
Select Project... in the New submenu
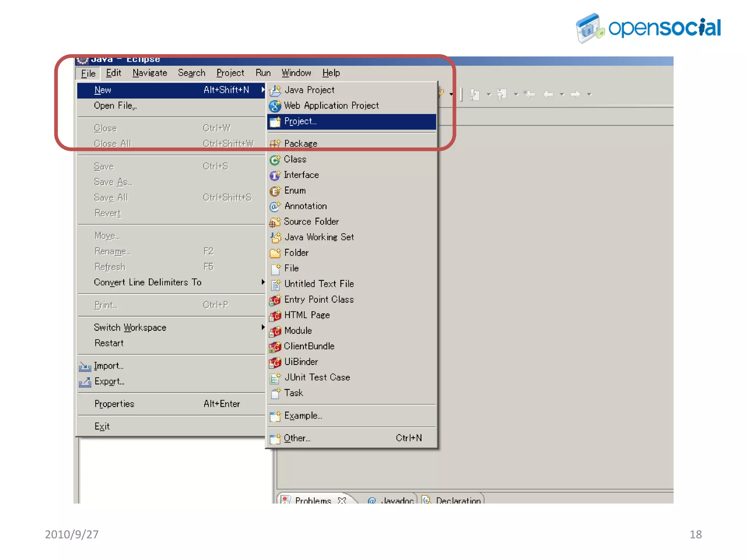click(301, 121)
